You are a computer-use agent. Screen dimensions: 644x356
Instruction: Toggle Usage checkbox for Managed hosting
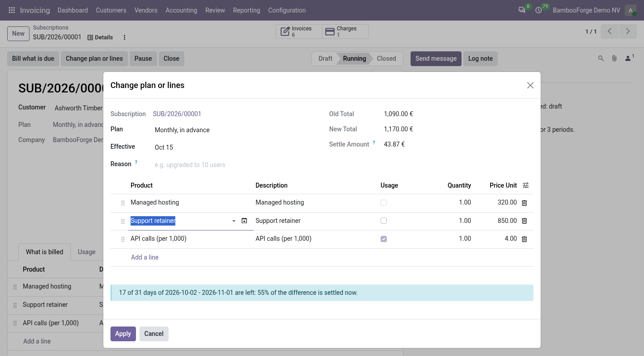(x=384, y=203)
